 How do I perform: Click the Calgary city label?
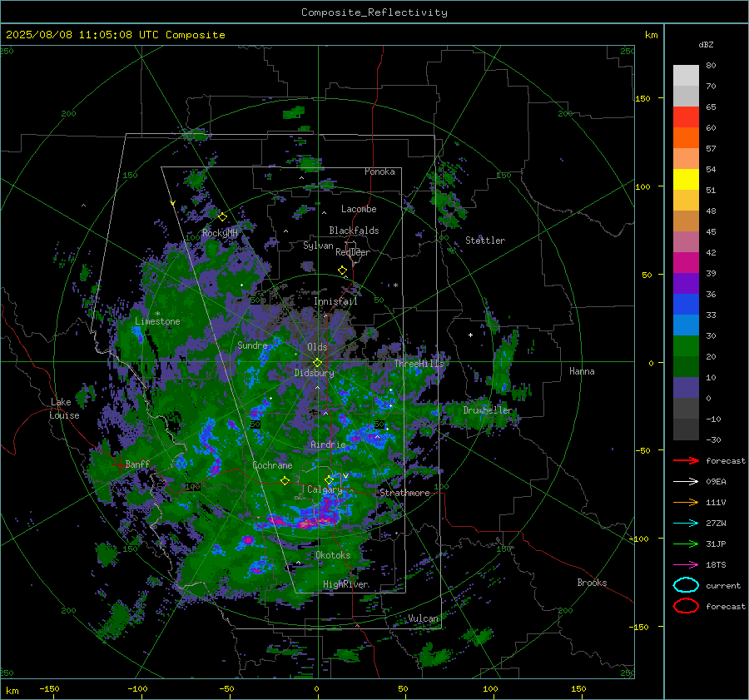point(325,489)
